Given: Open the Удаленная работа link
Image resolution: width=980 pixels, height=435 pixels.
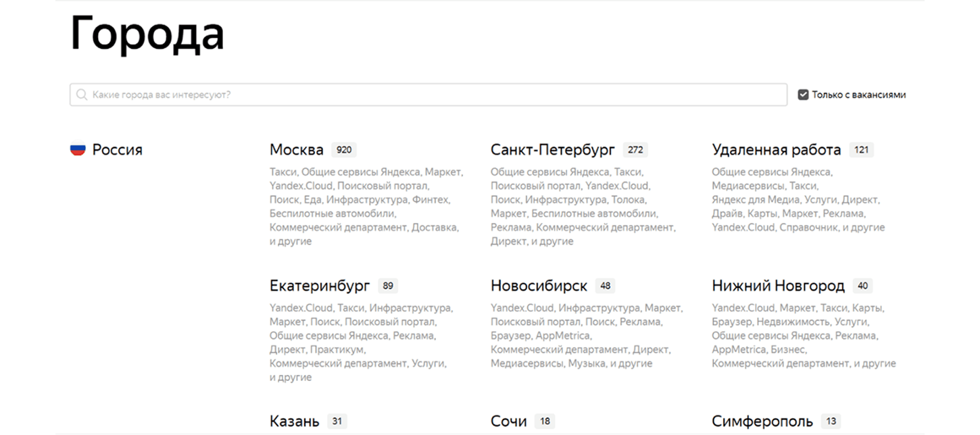Looking at the screenshot, I should 777,149.
